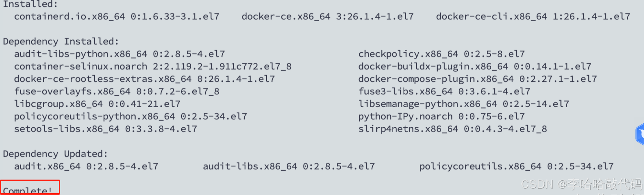Click docker-buildx-plugin.x86_64 line

coord(475,67)
